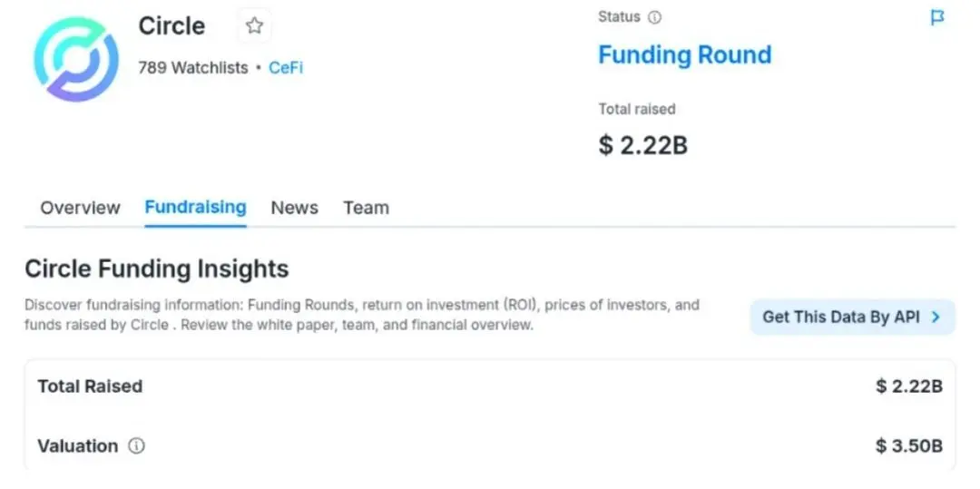Click the fundraising description paragraph
The height and width of the screenshot is (489, 980).
point(361,315)
